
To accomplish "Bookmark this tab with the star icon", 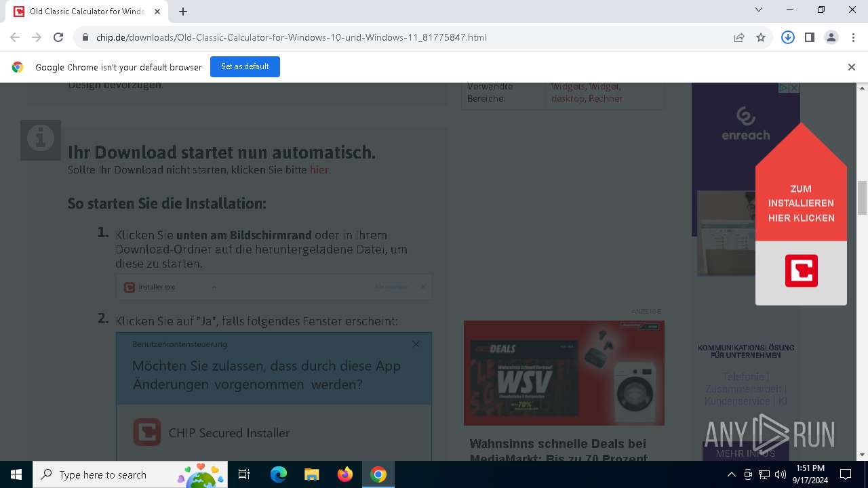I will pos(761,37).
